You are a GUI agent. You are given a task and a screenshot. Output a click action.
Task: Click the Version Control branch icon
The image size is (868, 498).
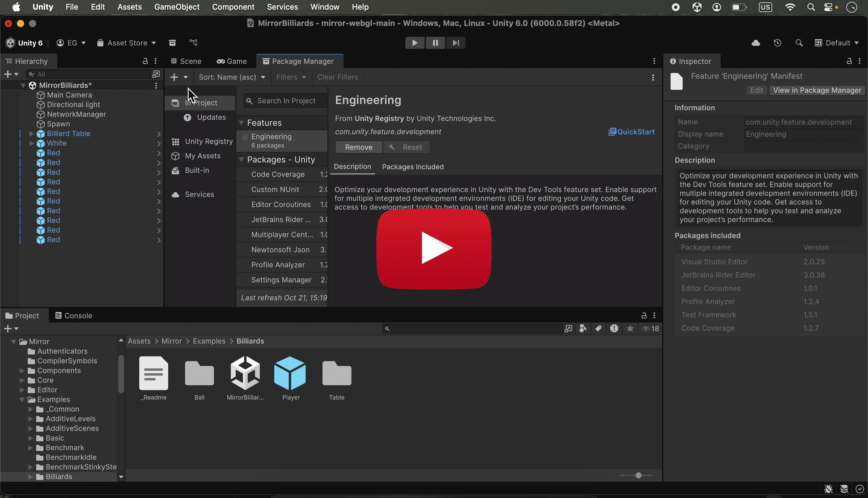(x=193, y=43)
